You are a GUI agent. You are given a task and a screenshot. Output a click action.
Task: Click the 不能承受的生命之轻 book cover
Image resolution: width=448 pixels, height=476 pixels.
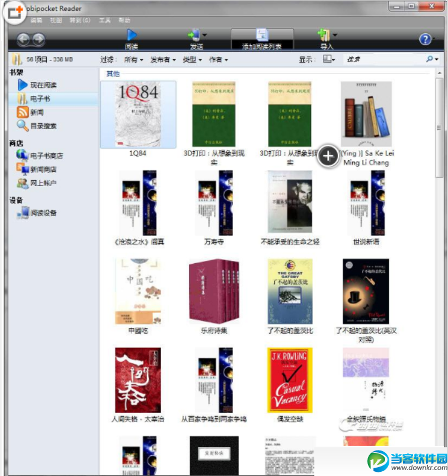point(290,202)
